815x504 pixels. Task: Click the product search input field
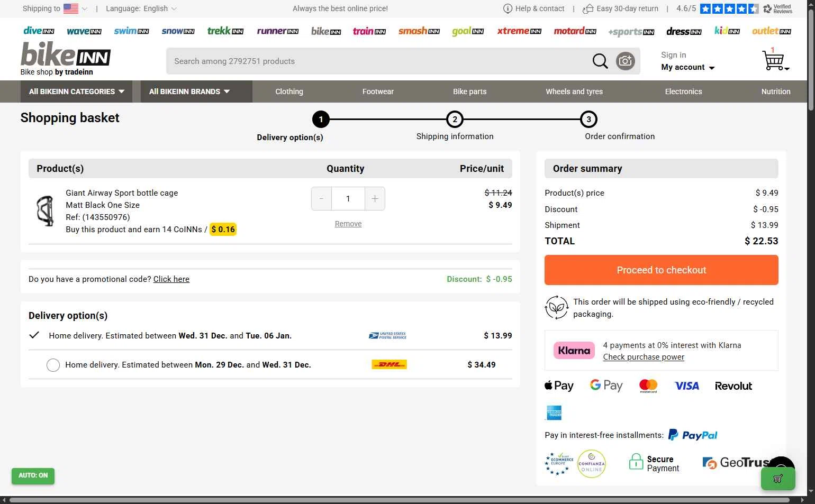pos(378,61)
